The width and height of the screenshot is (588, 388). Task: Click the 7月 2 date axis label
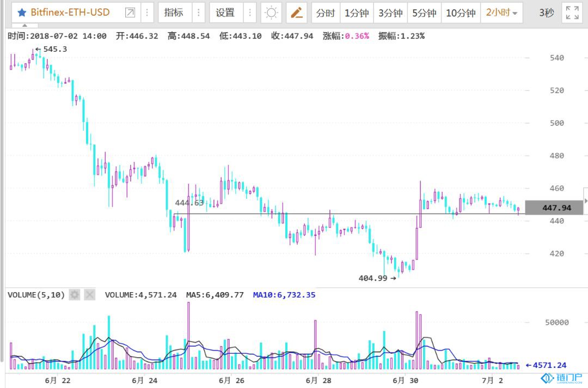[492, 380]
